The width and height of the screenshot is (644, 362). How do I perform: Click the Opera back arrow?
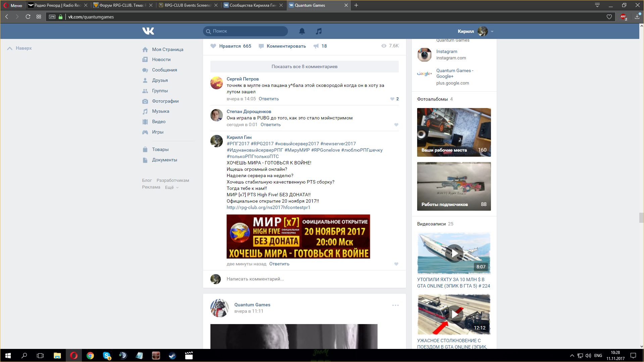(x=7, y=16)
